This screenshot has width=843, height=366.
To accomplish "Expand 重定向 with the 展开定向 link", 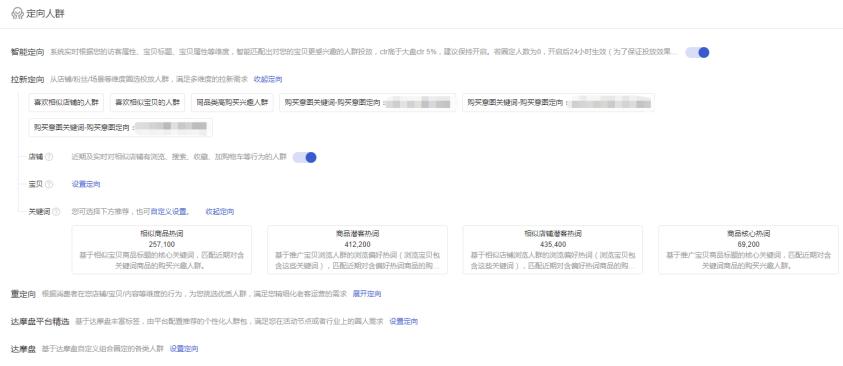I will (367, 294).
